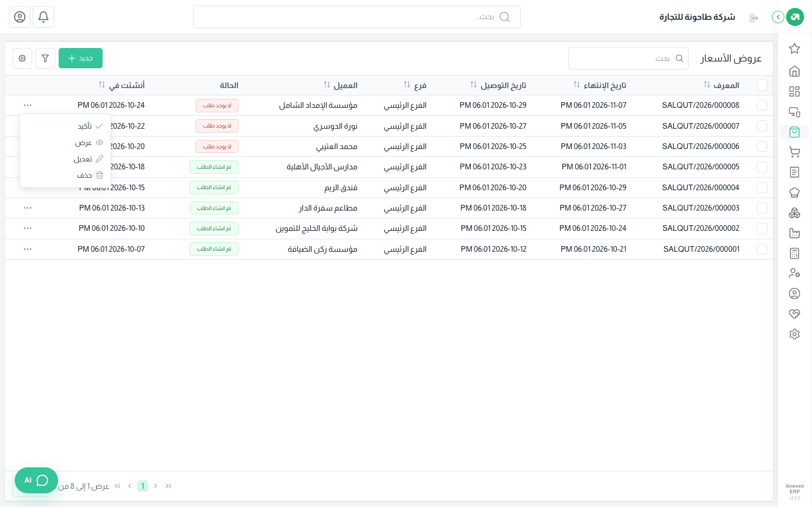
Task: Open the settings gear in the sidebar
Action: pos(795,334)
